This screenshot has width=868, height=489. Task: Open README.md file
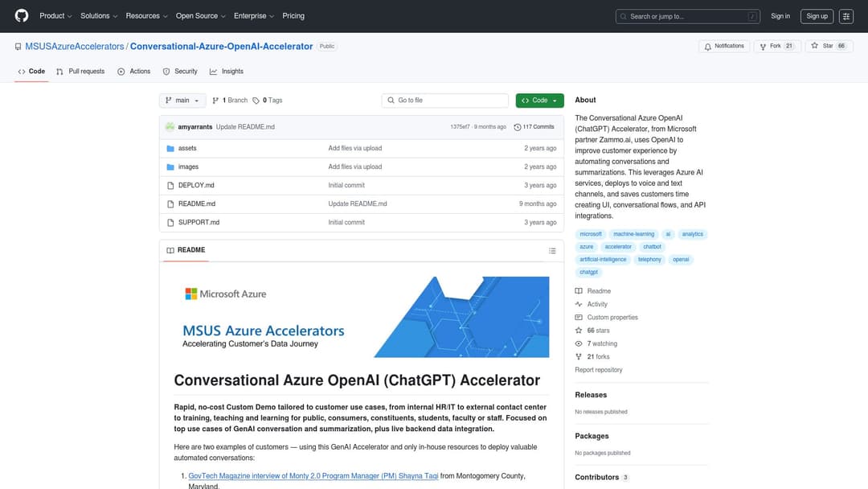(x=197, y=203)
